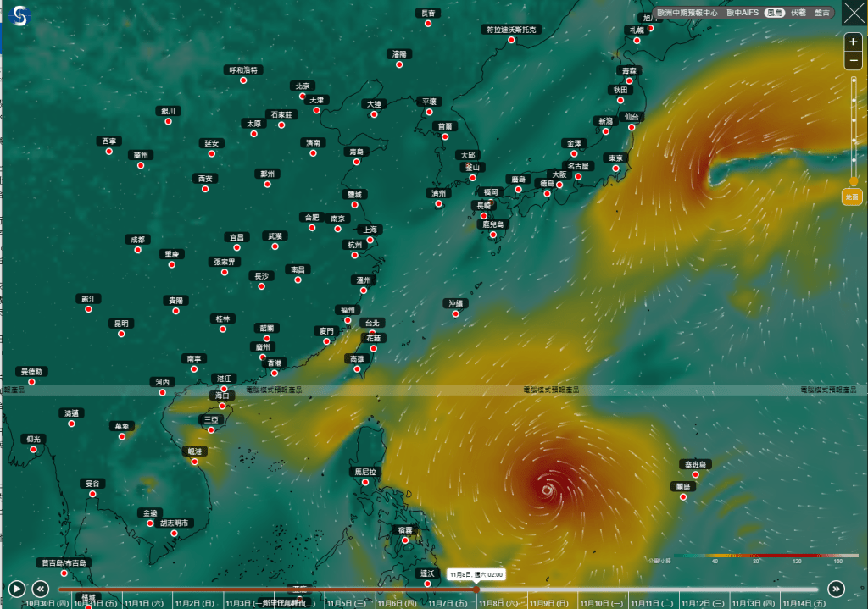The image size is (868, 609).
Task: Click the 地面 altitude level button
Action: click(x=852, y=197)
